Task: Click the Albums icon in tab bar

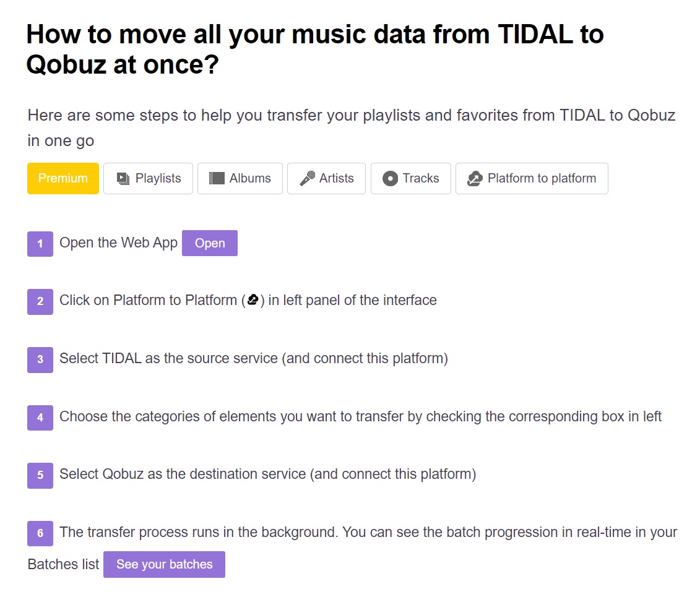Action: (x=217, y=179)
